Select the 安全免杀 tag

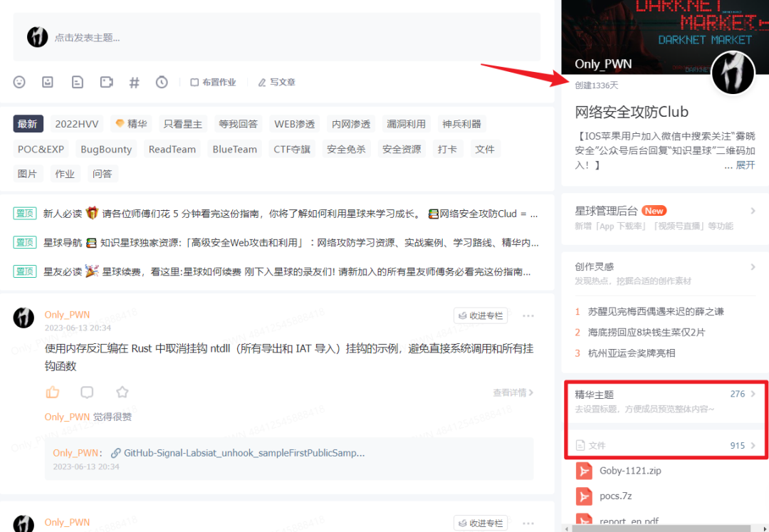coord(346,149)
